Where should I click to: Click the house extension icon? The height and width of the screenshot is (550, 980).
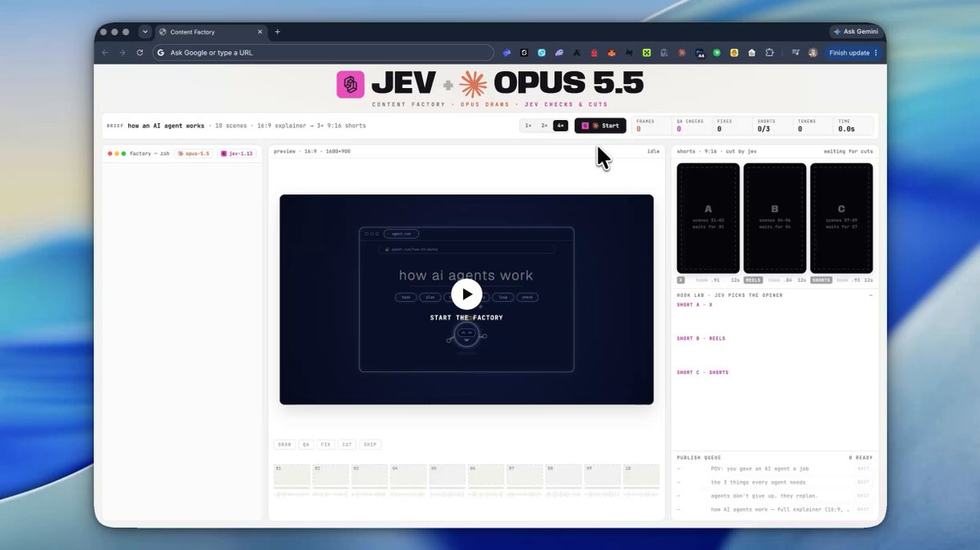pos(751,52)
